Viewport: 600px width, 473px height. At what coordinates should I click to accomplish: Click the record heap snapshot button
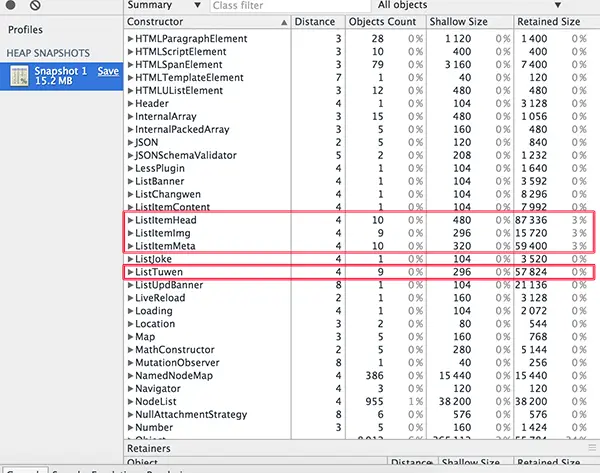(10, 5)
